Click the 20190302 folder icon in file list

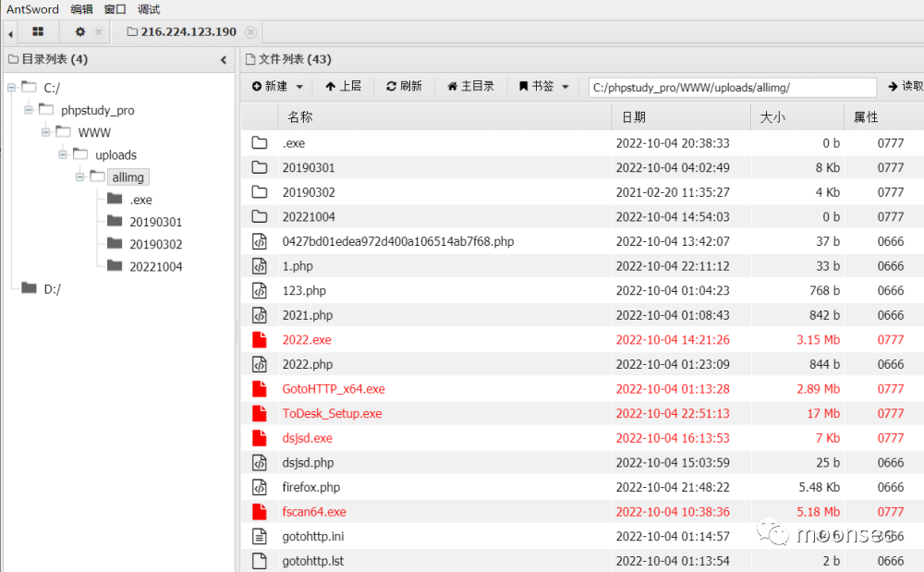[x=260, y=192]
